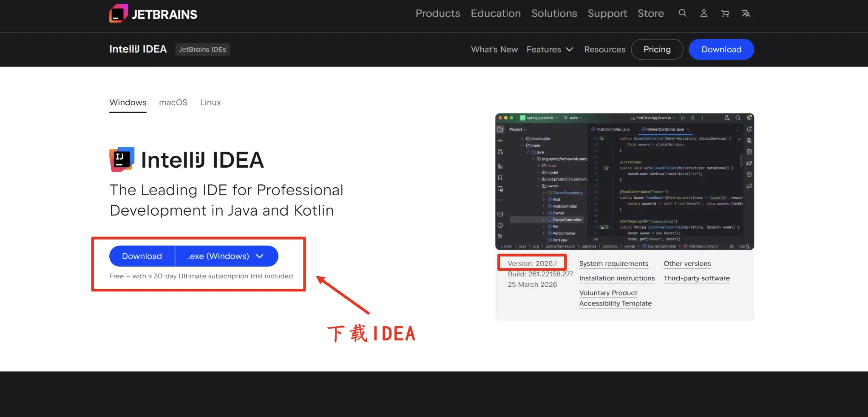Screen dimensions: 868x417
Task: Open the site search icon
Action: click(x=683, y=13)
